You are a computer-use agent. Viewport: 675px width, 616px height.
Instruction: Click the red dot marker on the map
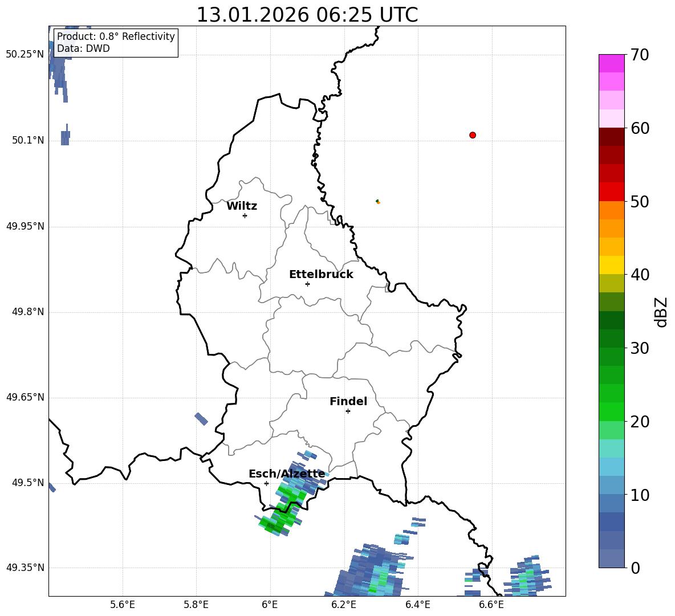coord(473,135)
